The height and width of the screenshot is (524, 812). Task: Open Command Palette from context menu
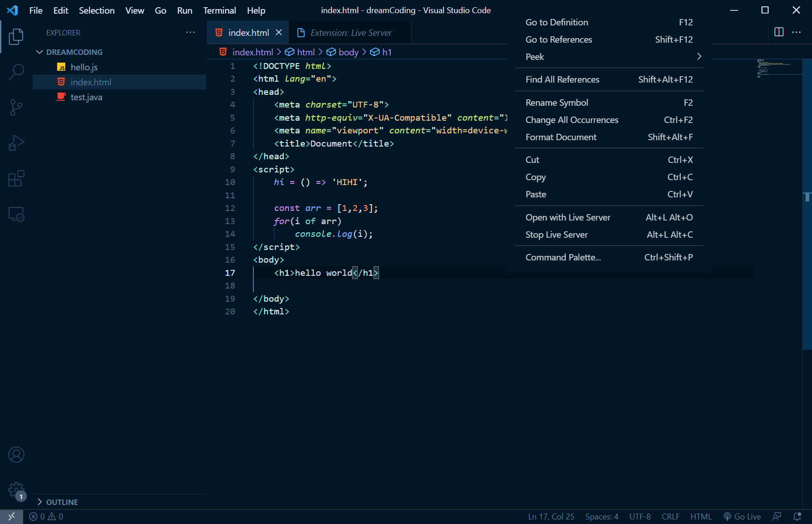(x=609, y=257)
